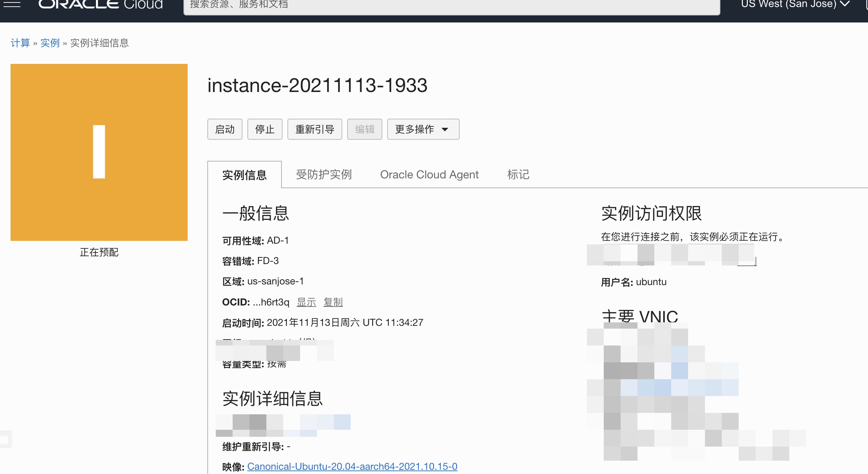Viewport: 868px width, 474px height.
Task: Click the 维护重新引导 field text
Action: click(x=256, y=447)
